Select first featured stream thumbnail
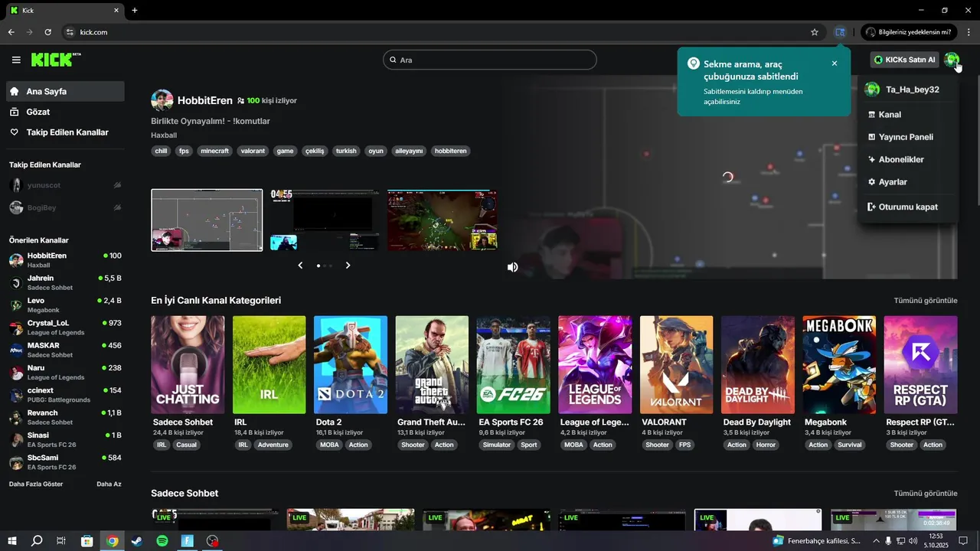The image size is (980, 551). tap(207, 220)
